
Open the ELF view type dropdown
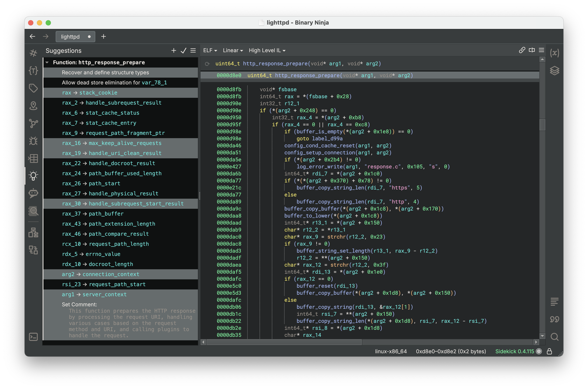(210, 50)
